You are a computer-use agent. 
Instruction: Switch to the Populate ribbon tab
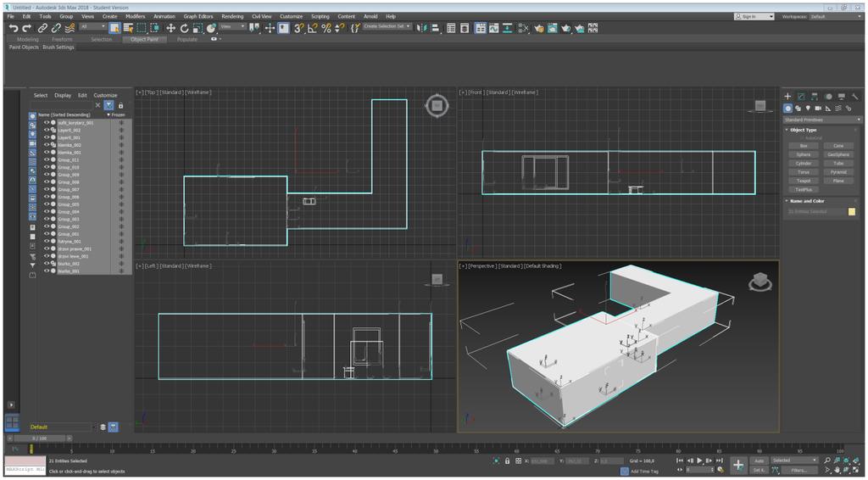pyautogui.click(x=187, y=39)
